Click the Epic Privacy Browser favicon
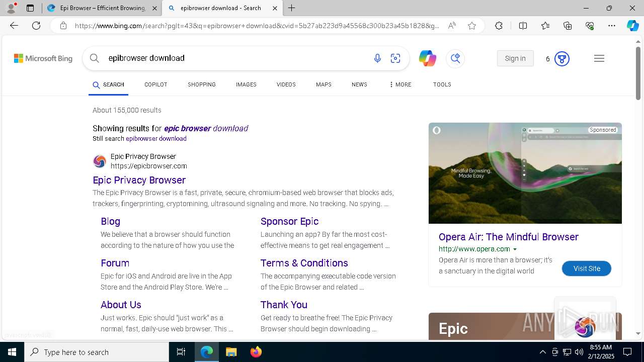The height and width of the screenshot is (362, 644). [100, 161]
